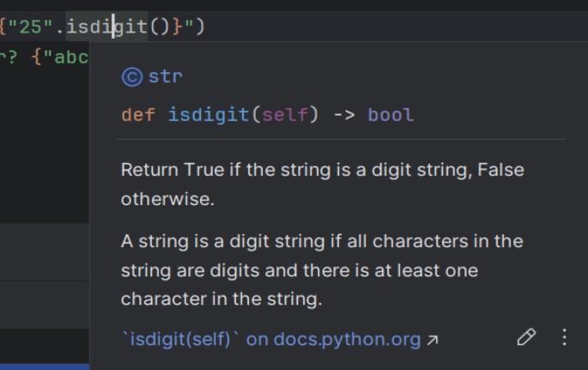Click the pencil edit source icon
The width and height of the screenshot is (588, 370).
(x=526, y=337)
